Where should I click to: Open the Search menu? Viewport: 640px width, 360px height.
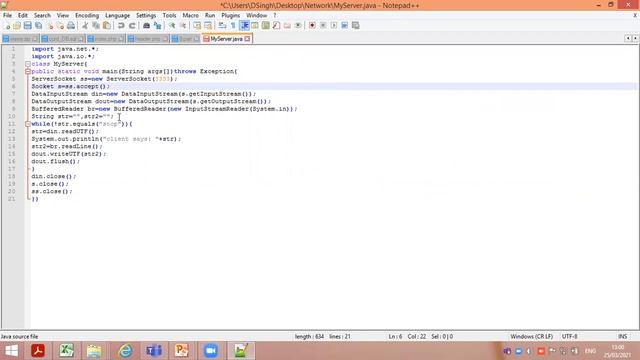coord(42,16)
